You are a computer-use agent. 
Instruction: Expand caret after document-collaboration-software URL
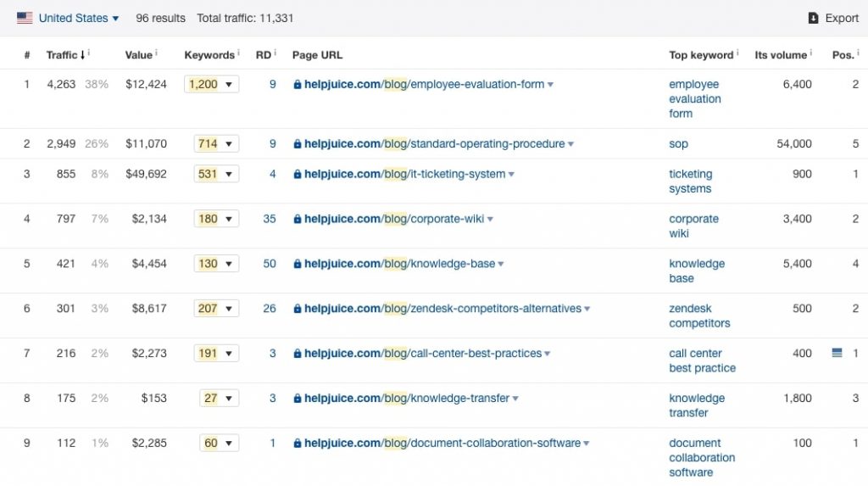[x=587, y=444]
